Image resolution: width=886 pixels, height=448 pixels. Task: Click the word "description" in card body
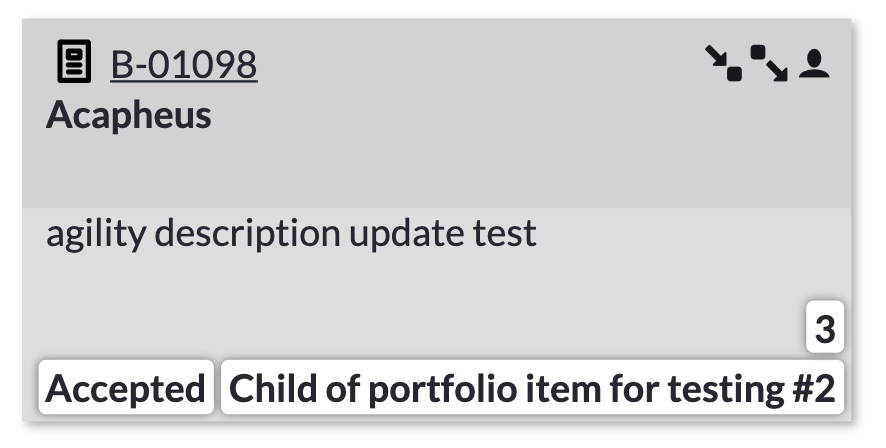point(247,233)
